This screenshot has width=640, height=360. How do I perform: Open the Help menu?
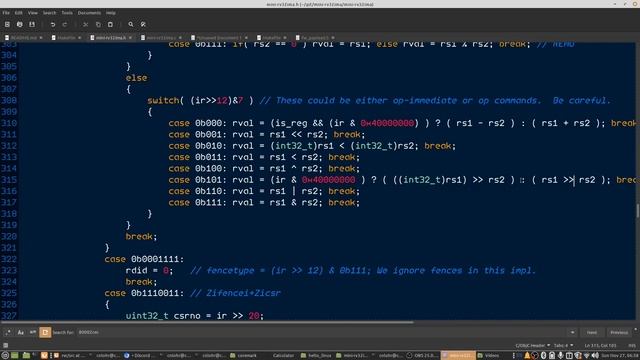coord(111,13)
